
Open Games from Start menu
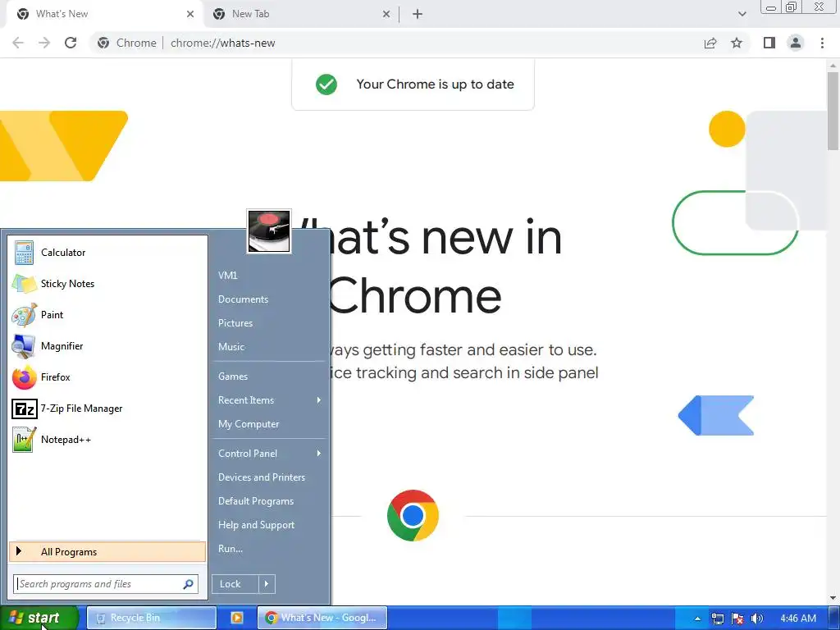(x=269, y=376)
